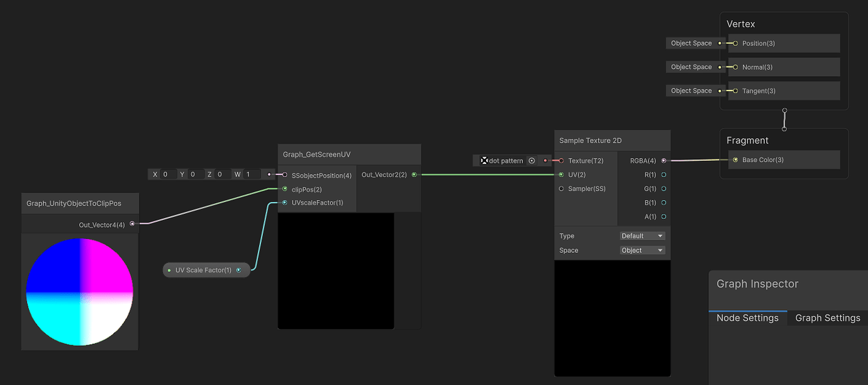Click the RGBA(4) output port on Sample Texture 2D
Screen dimensions: 868x385
664,160
